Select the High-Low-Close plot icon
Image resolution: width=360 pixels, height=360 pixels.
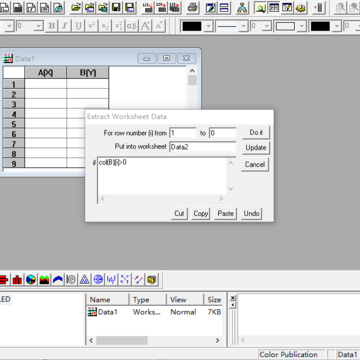pyautogui.click(x=111, y=279)
